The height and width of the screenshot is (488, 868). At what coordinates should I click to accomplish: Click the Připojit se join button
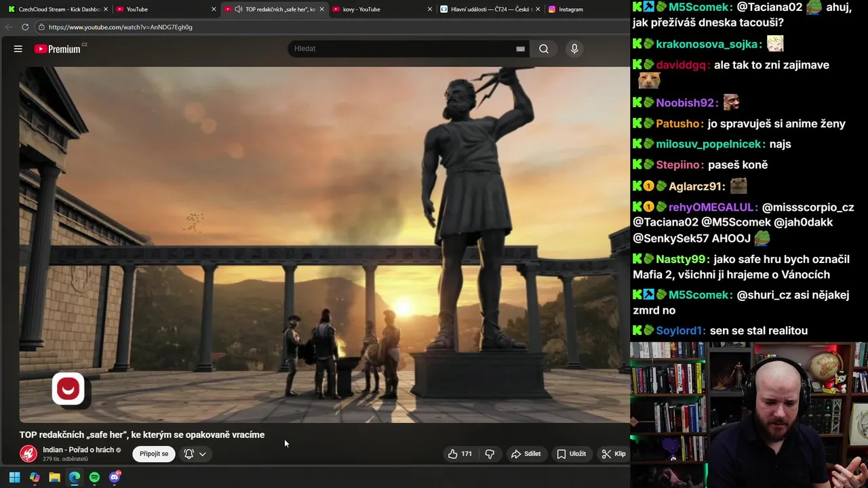pos(154,454)
